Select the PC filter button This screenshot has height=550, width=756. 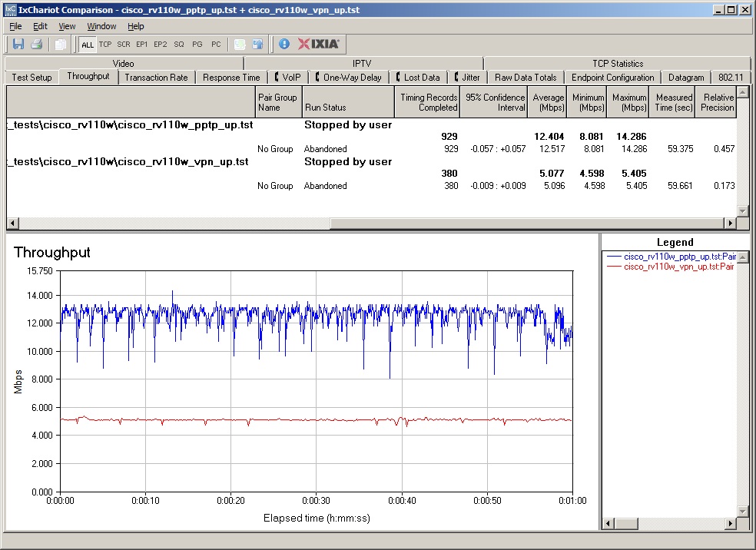pos(216,45)
